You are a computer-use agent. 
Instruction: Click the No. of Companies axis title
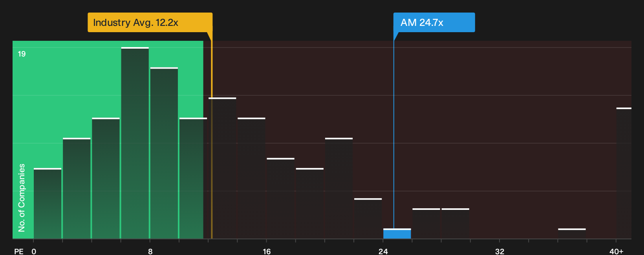[x=22, y=198]
